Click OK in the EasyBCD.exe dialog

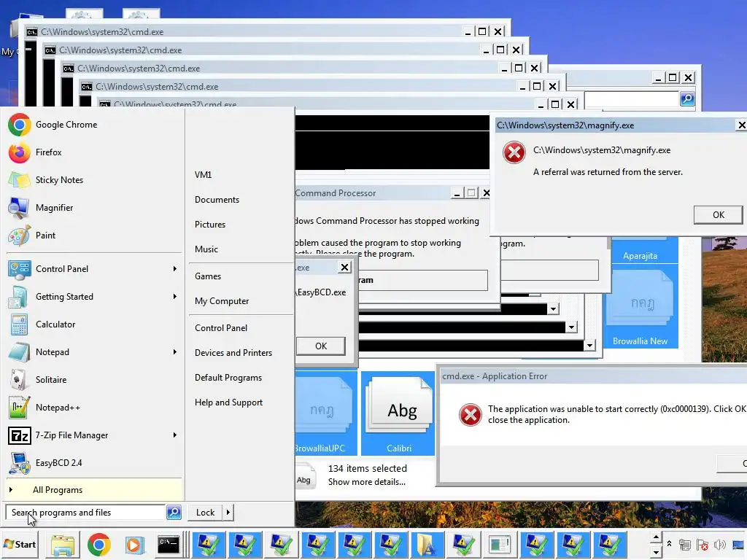coord(321,346)
